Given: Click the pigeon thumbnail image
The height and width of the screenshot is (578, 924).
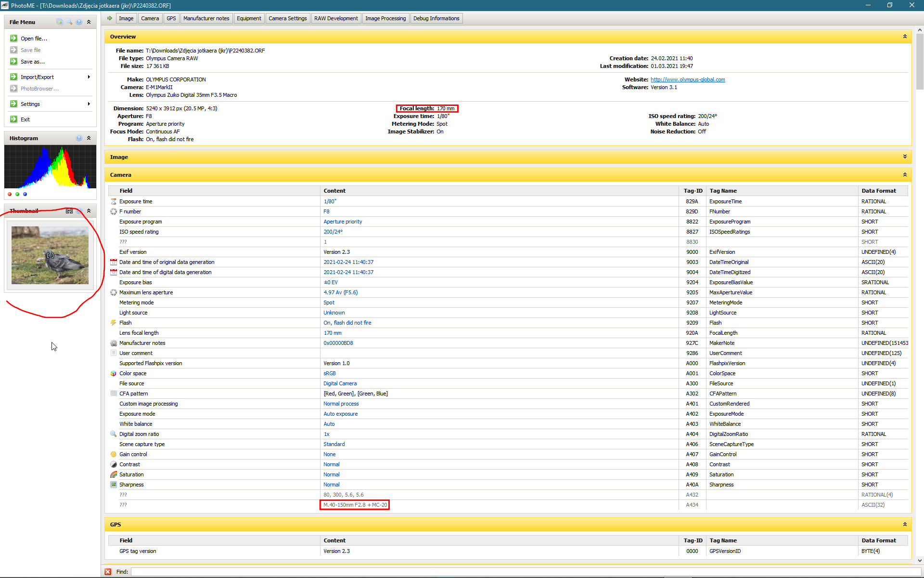Looking at the screenshot, I should click(50, 255).
